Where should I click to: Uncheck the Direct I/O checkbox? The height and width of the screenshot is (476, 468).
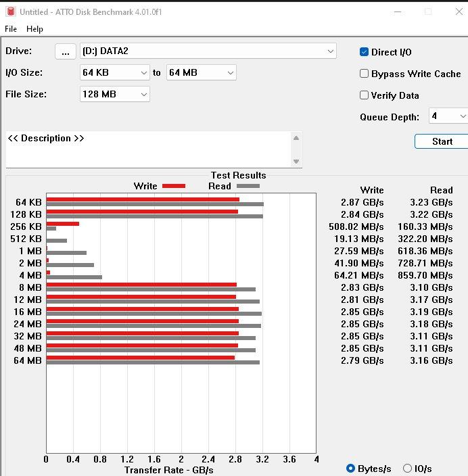coord(364,52)
